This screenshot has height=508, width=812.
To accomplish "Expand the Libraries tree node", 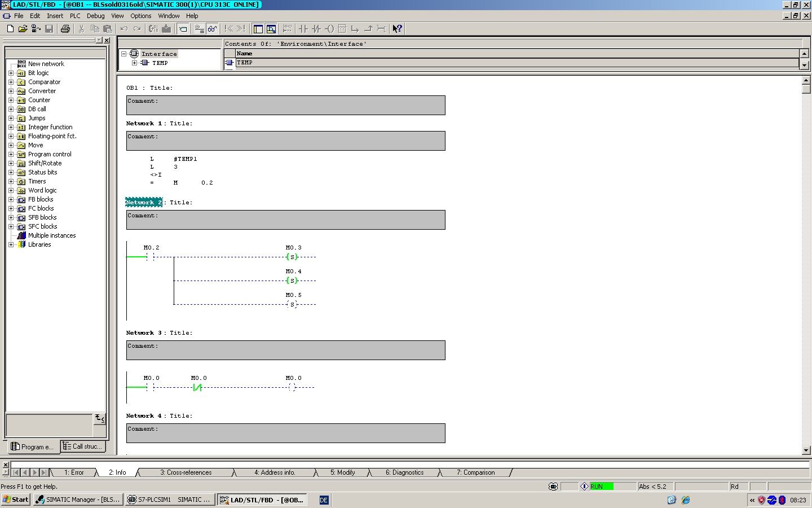I will [11, 244].
